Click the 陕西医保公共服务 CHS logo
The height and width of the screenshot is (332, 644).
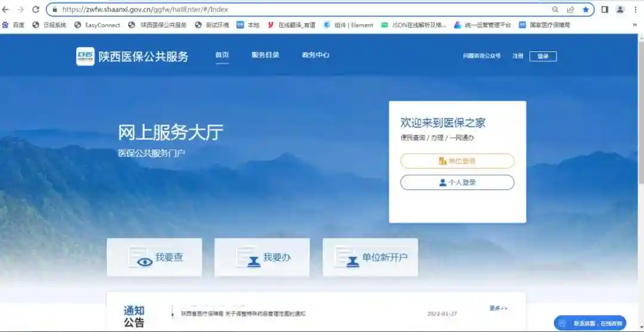(x=85, y=57)
